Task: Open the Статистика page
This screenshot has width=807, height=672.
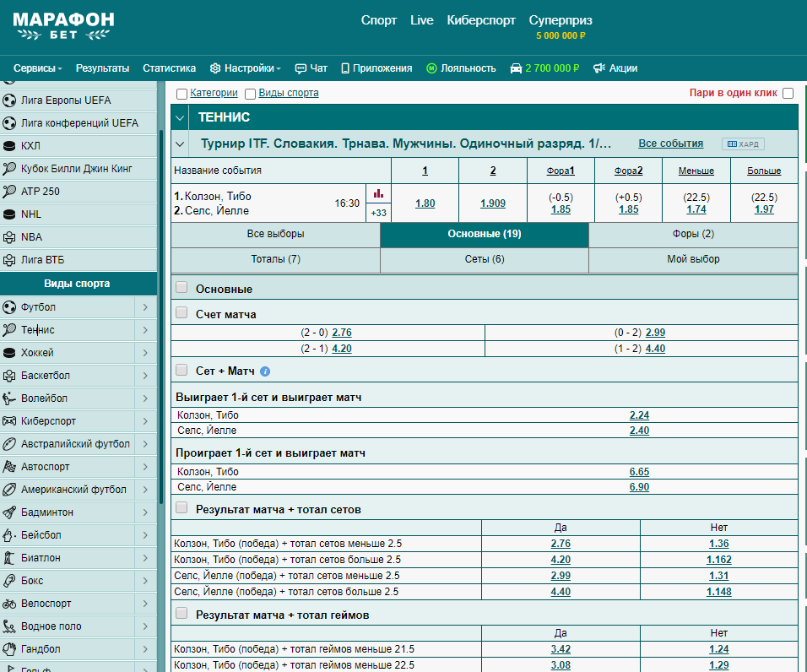Action: pos(169,68)
